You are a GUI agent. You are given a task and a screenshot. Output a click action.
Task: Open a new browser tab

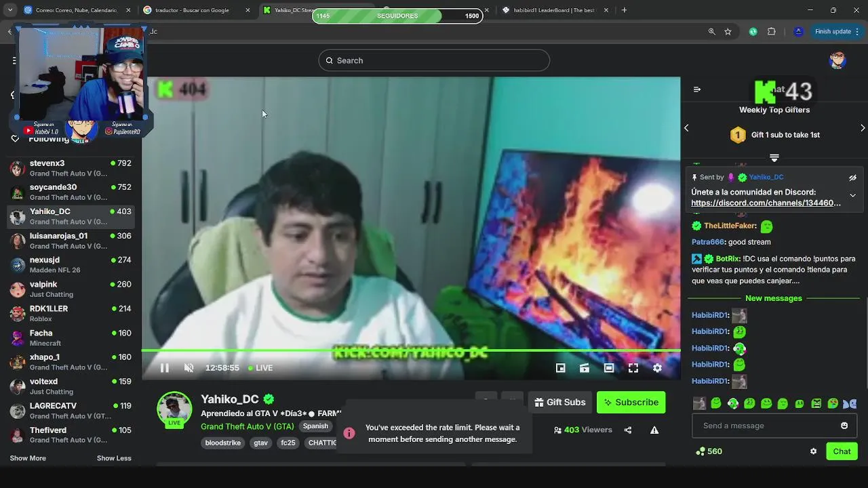coord(625,10)
